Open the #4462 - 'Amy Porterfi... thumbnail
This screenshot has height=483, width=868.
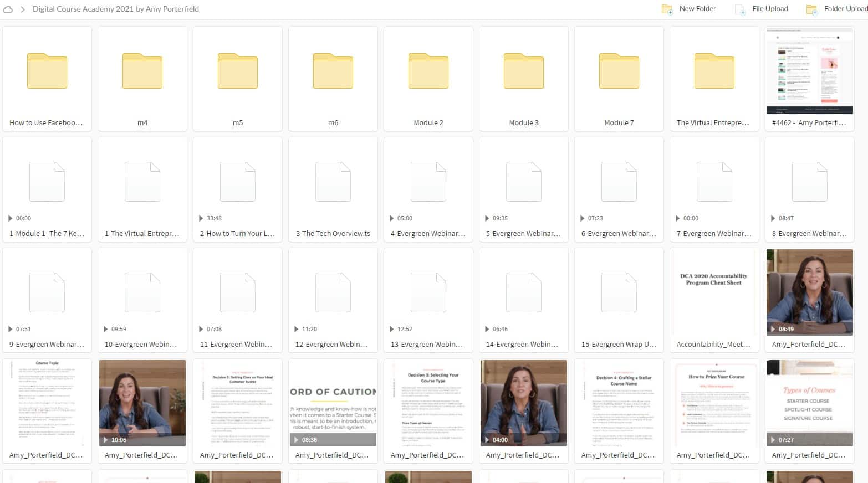(810, 71)
